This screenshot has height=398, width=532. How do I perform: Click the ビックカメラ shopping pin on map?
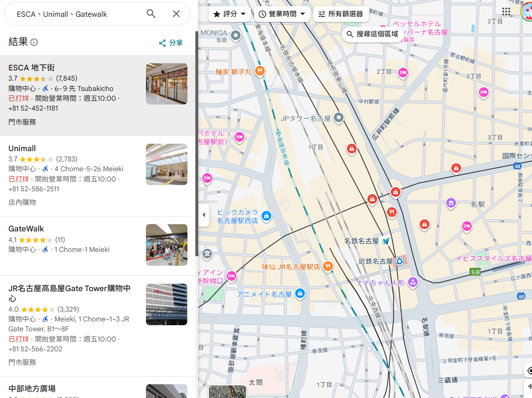click(x=266, y=216)
